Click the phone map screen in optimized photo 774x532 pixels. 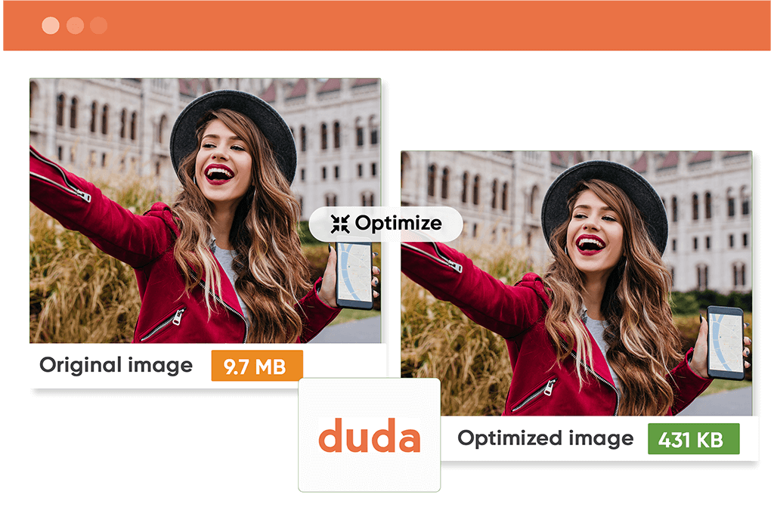coord(726,342)
